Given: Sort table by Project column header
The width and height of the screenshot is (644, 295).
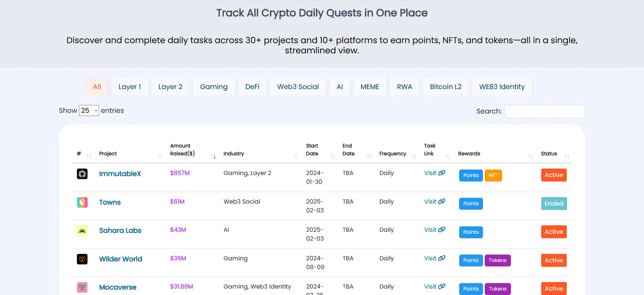Looking at the screenshot, I should (x=108, y=154).
